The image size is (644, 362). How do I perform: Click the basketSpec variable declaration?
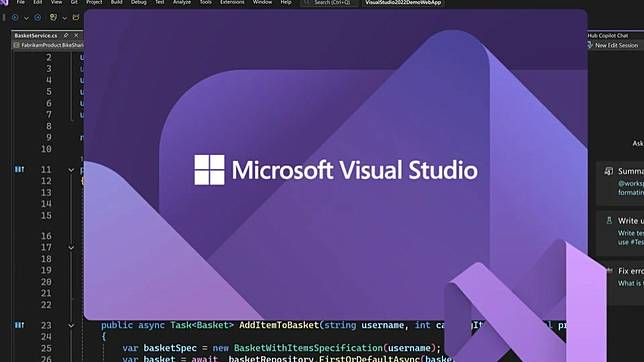coord(170,348)
